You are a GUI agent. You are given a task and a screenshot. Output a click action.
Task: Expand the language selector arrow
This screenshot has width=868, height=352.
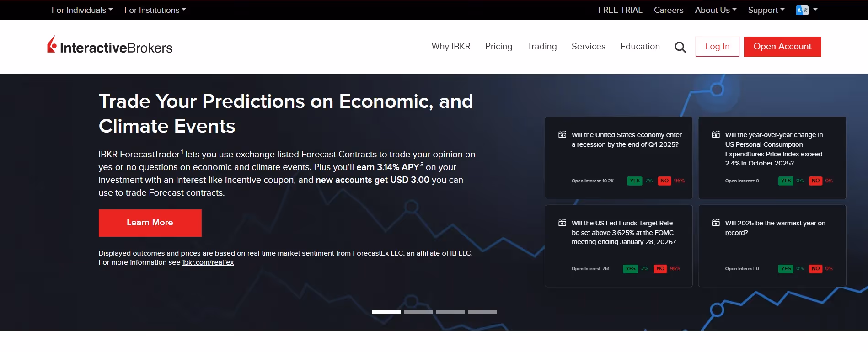coord(815,10)
